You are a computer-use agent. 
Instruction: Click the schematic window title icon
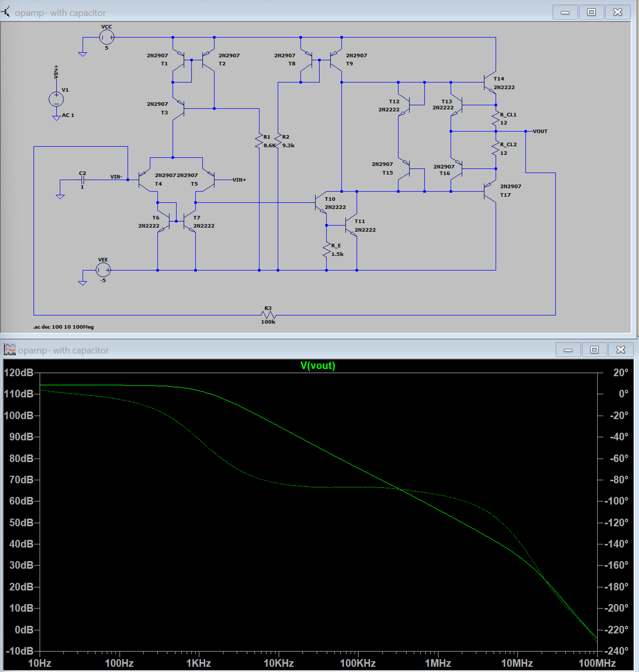click(x=6, y=12)
